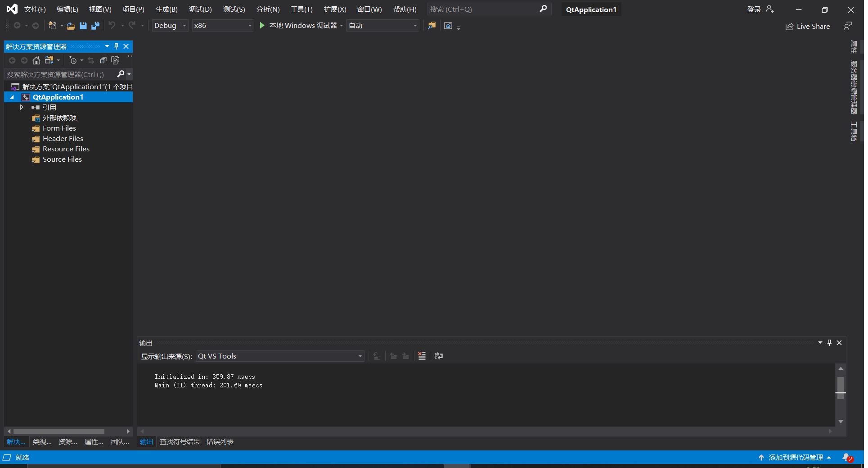The height and width of the screenshot is (468, 868).
Task: Open the Debug configuration dropdown
Action: point(170,26)
